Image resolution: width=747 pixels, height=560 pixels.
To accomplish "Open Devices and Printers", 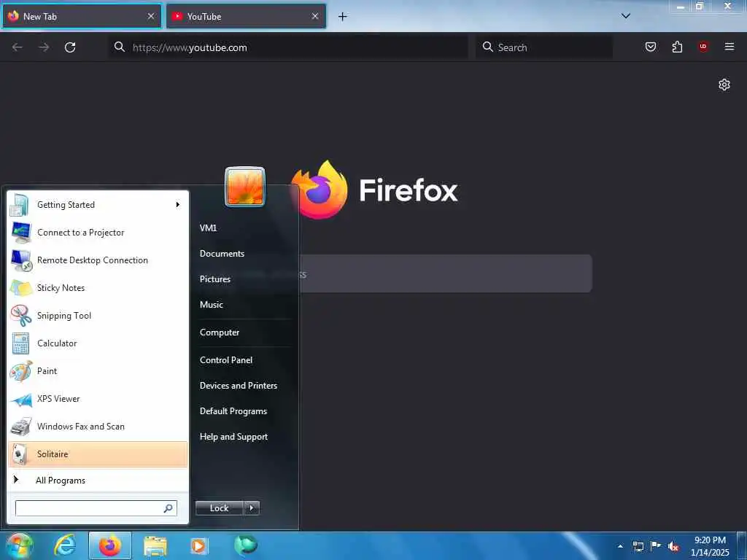I will pos(239,386).
